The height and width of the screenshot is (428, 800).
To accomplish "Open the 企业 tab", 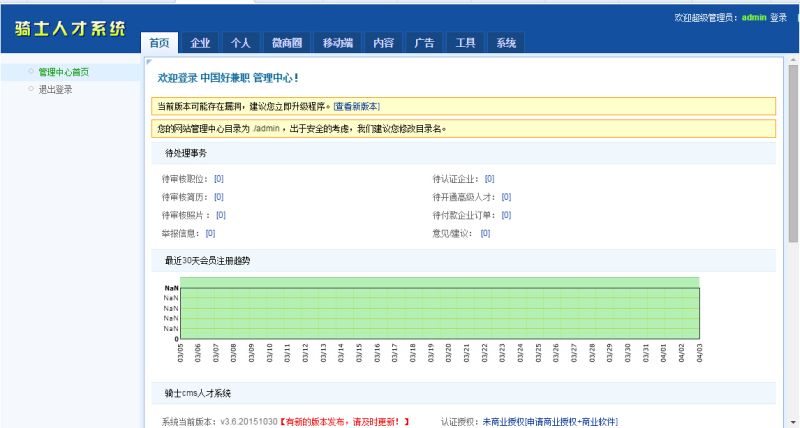I will (x=200, y=43).
